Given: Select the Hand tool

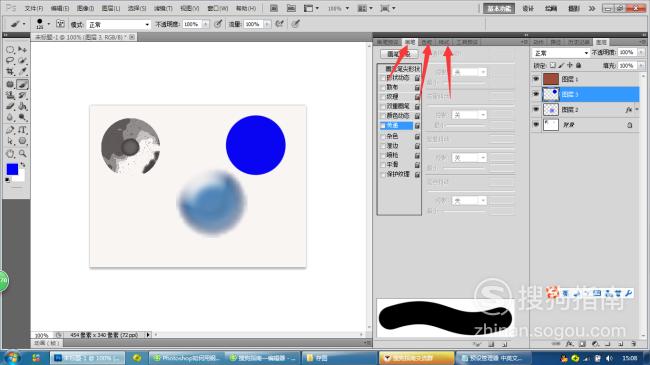Looking at the screenshot, I should [10, 154].
